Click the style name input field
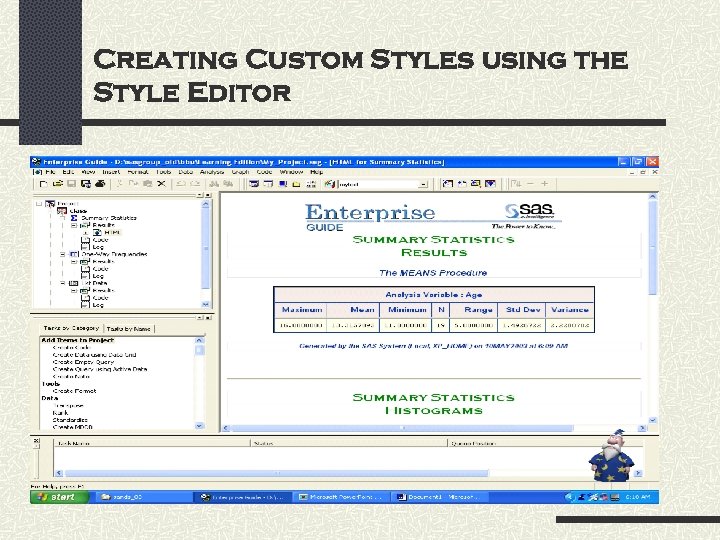Screen dimensions: 720x540 pos(378,184)
